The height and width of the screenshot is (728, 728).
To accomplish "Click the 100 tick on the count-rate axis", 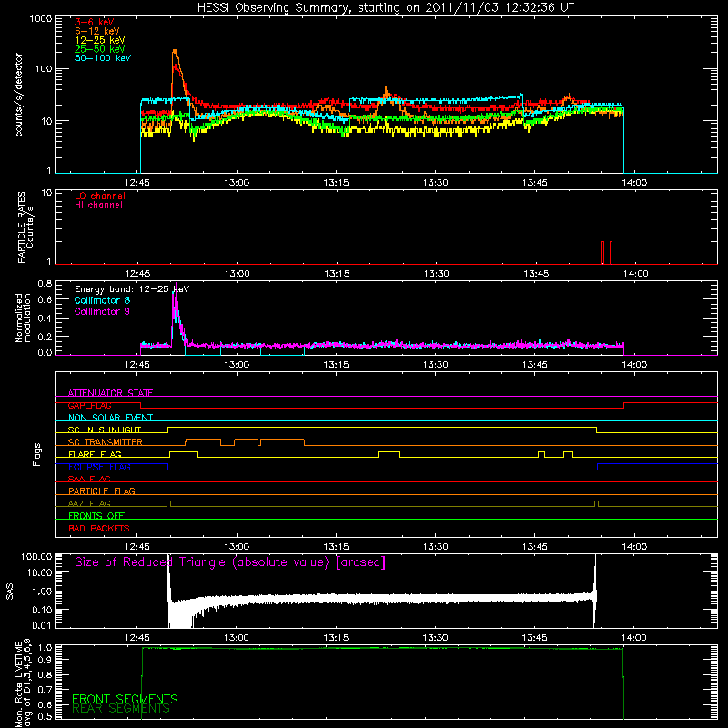I will tap(43, 69).
